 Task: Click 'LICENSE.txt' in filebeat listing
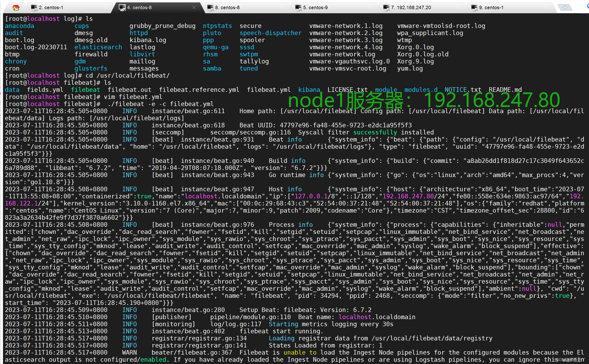pos(347,90)
